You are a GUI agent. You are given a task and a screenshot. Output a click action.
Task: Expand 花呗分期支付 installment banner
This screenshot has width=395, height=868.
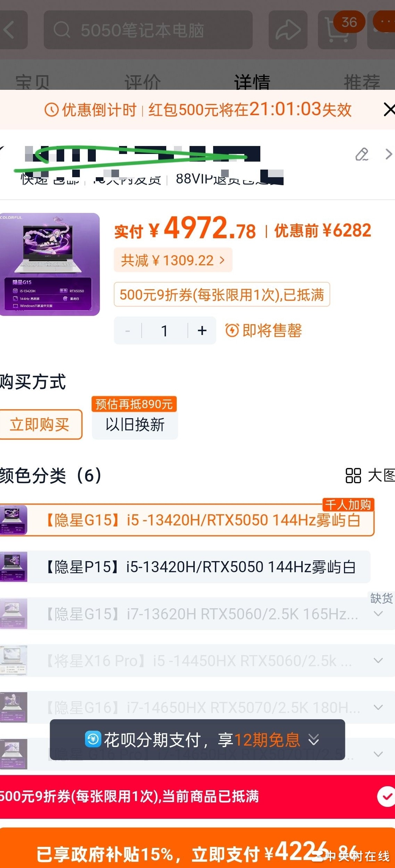click(197, 740)
